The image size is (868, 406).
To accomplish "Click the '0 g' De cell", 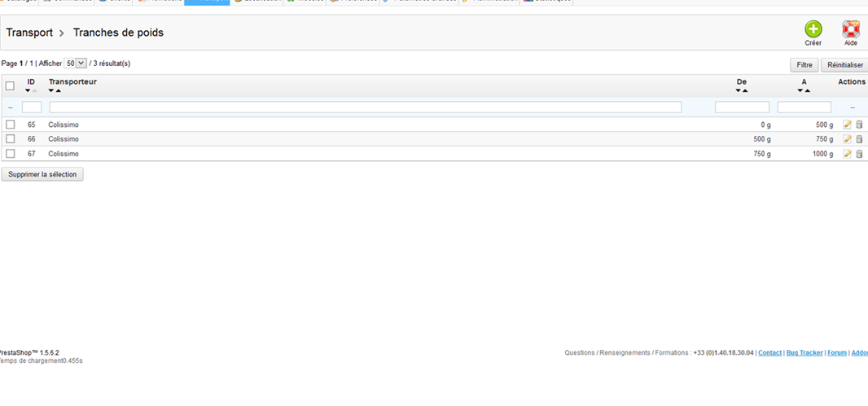I will 765,124.
